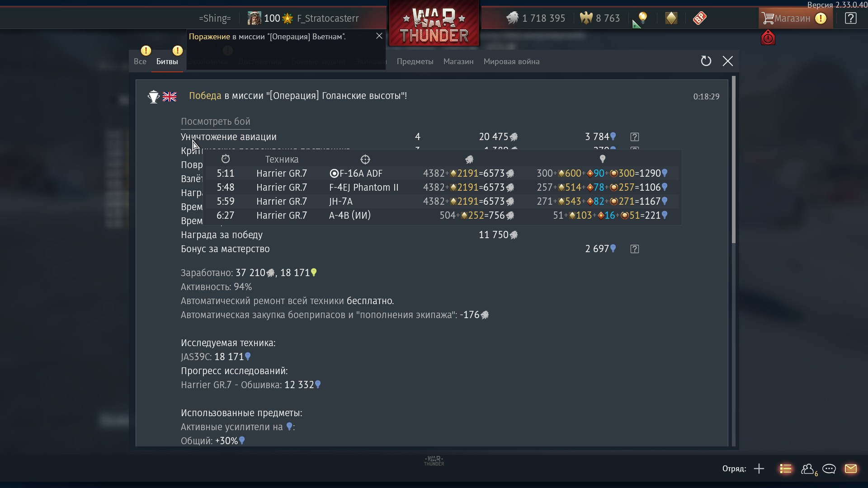The width and height of the screenshot is (868, 488).
Task: Click the refresh icon in messages window
Action: pos(706,61)
